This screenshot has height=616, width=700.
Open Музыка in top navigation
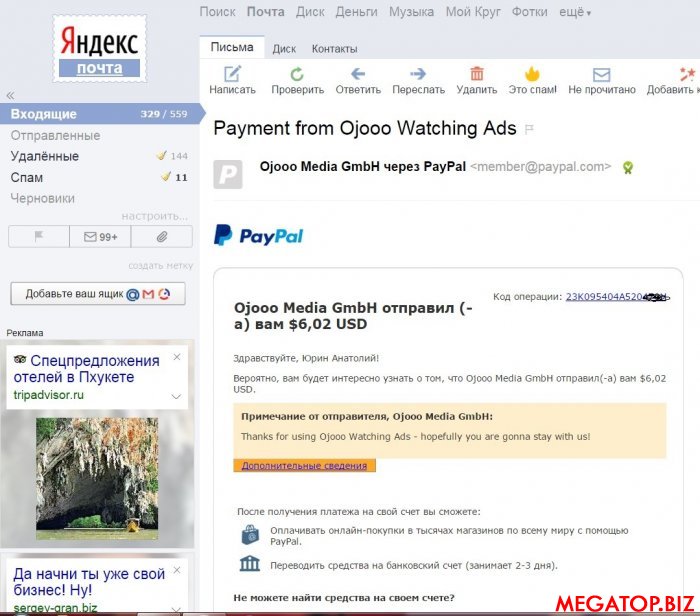point(411,12)
